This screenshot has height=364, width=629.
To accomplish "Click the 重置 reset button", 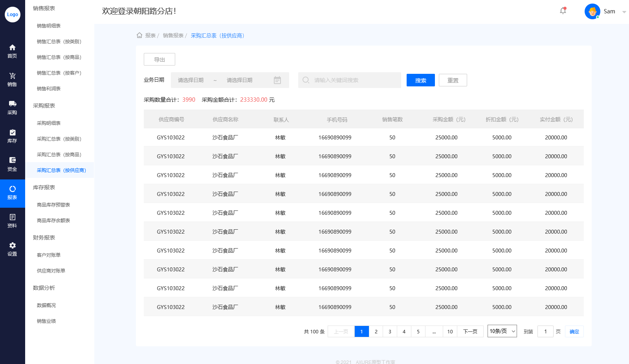I will click(453, 80).
